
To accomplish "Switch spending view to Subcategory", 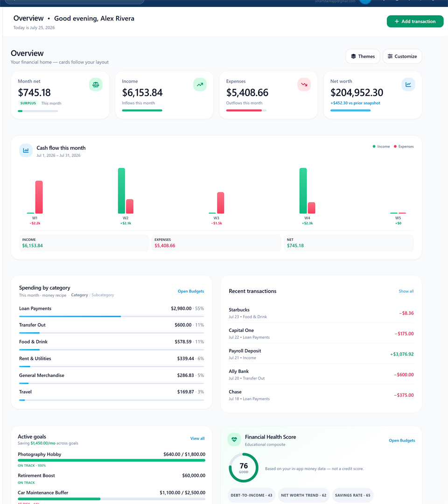I will [x=103, y=295].
